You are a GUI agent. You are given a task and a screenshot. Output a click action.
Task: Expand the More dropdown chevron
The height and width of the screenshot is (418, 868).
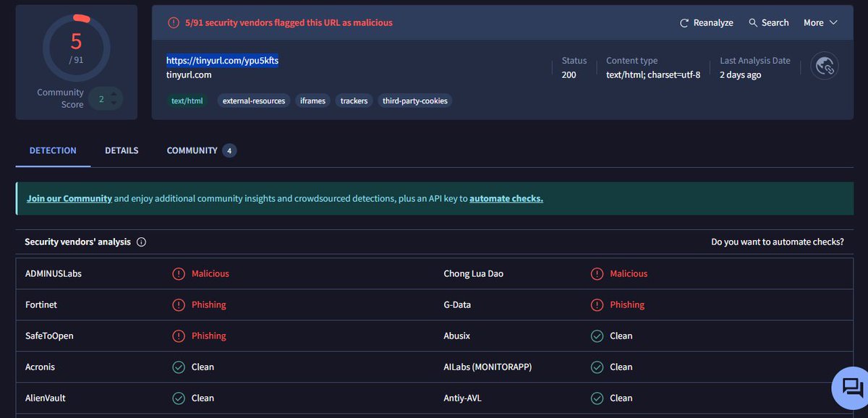click(833, 23)
